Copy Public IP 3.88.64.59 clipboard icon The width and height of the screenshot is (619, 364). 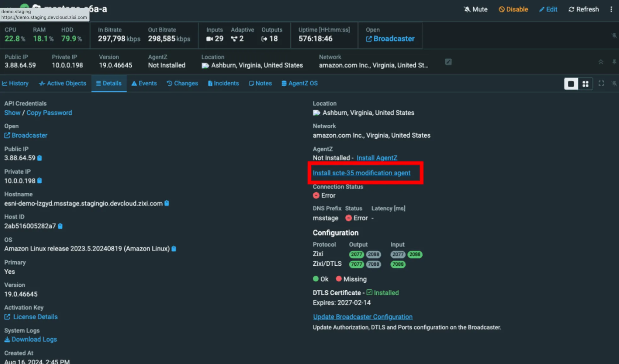coord(39,158)
